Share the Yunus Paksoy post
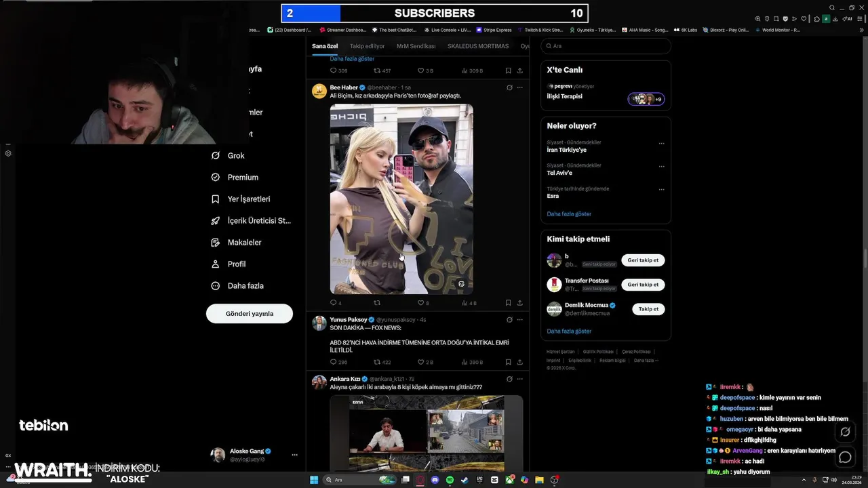The width and height of the screenshot is (868, 488). (x=520, y=362)
